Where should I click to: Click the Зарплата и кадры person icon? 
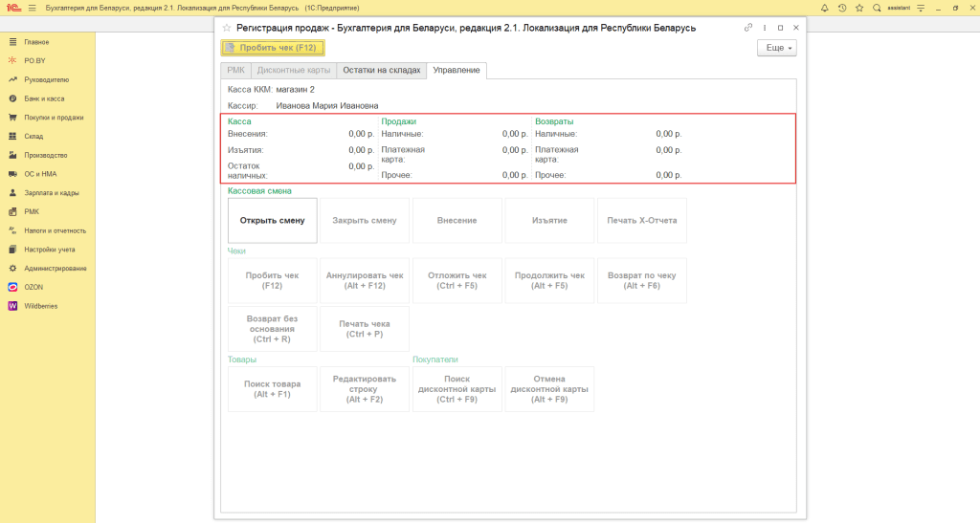tap(12, 193)
